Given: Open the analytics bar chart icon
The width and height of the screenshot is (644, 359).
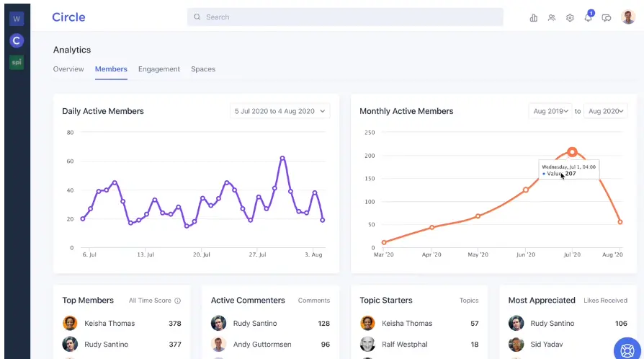Looking at the screenshot, I should coord(534,17).
